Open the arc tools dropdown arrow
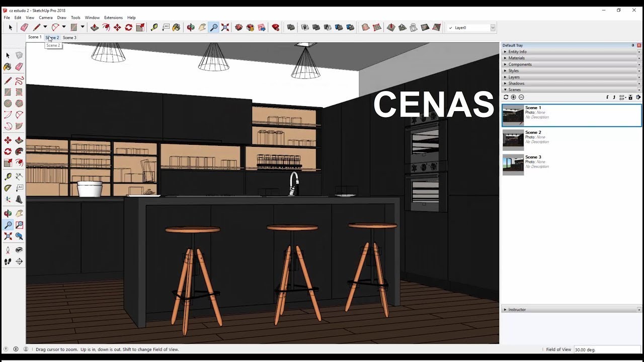Screen dimensions: 644x362 (64, 27)
